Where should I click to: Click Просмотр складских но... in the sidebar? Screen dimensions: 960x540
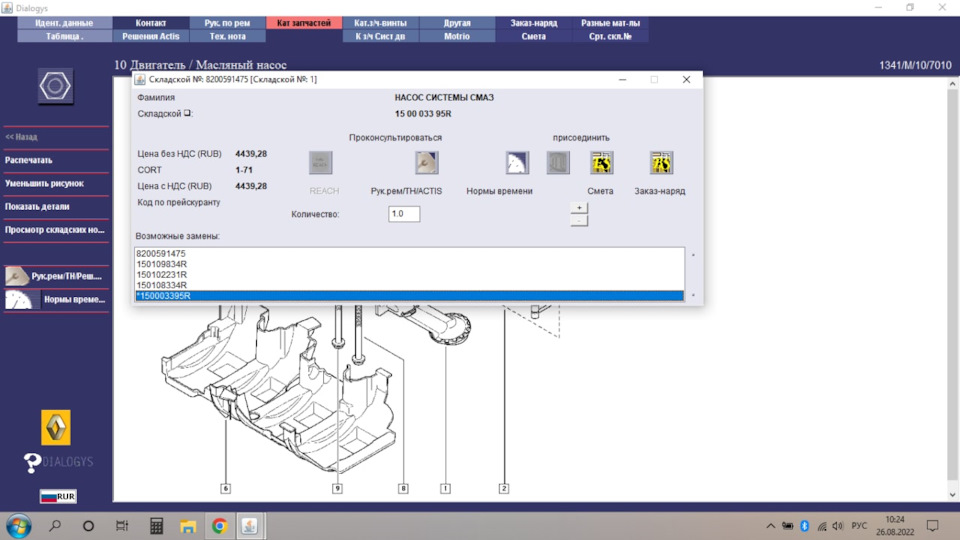click(56, 230)
